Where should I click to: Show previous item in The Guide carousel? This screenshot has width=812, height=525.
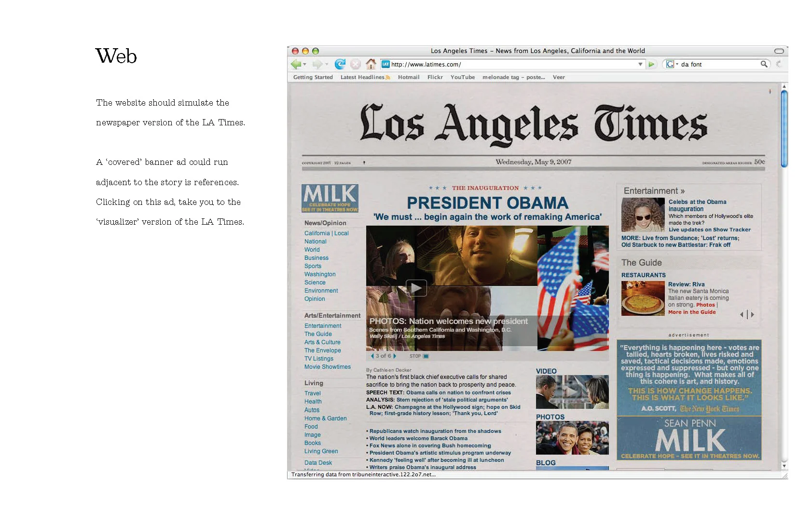tap(742, 314)
